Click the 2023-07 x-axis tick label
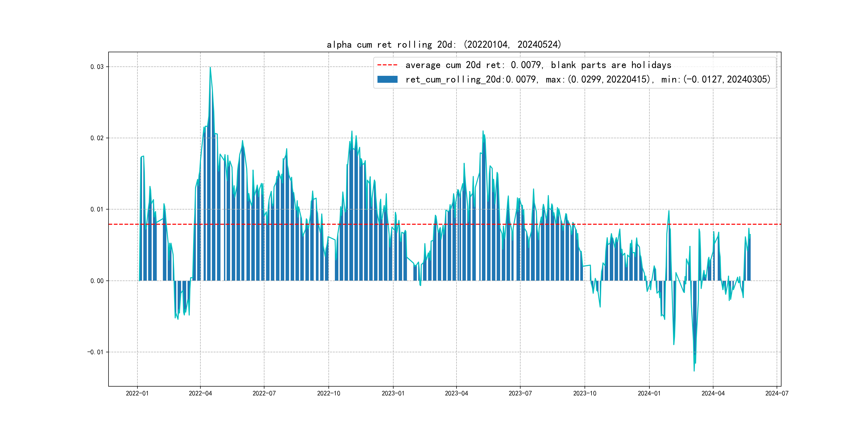The height and width of the screenshot is (434, 868). point(520,393)
